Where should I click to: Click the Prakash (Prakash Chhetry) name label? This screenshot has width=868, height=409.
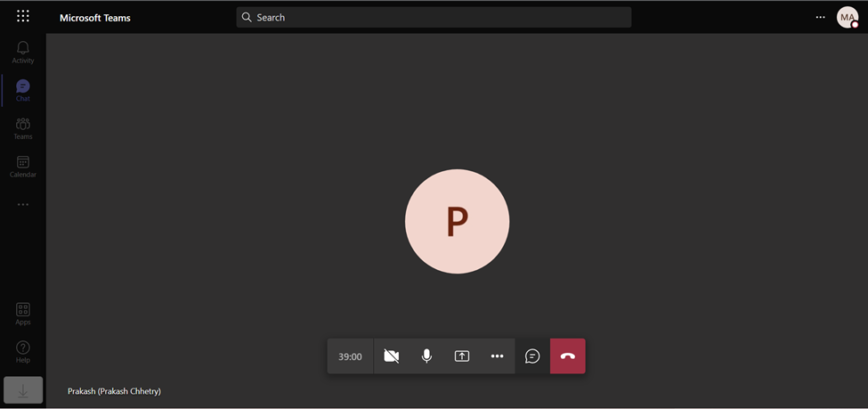[x=114, y=391]
